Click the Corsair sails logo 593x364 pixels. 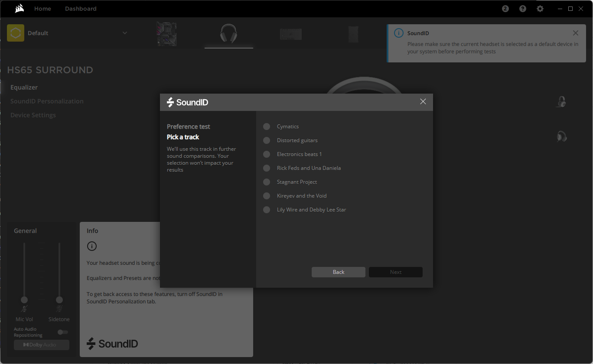pos(19,9)
